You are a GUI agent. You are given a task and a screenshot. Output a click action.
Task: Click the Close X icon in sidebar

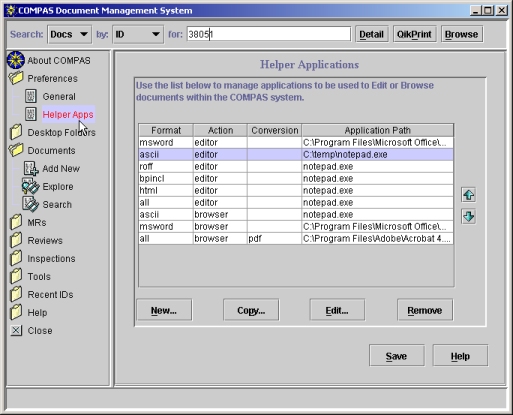(16, 330)
